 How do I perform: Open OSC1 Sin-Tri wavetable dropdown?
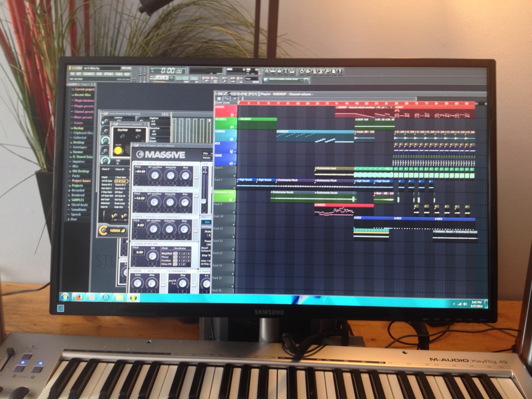coord(154,164)
